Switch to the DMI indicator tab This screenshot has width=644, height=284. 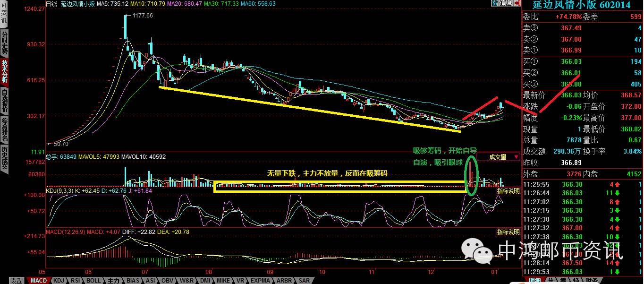click(x=205, y=280)
